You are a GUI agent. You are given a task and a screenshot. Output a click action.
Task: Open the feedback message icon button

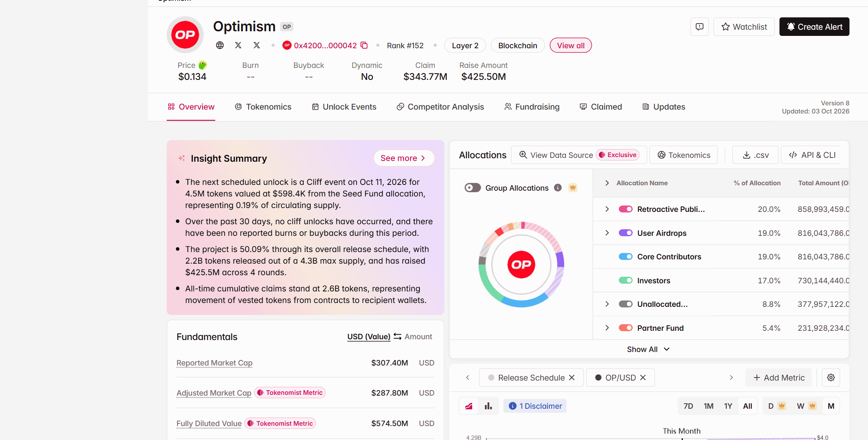pyautogui.click(x=699, y=27)
